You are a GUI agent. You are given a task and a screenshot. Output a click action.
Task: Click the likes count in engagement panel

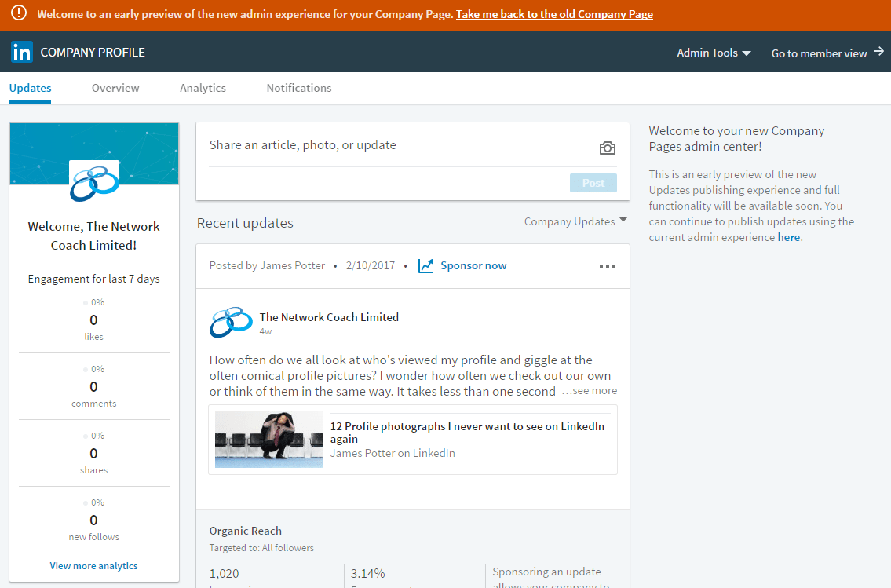[x=93, y=320]
